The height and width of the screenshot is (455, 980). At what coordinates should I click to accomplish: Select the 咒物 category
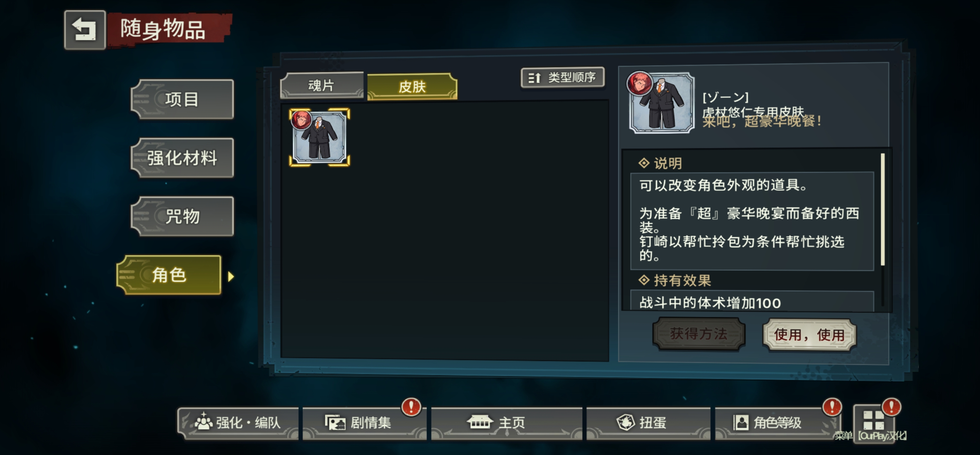182,216
